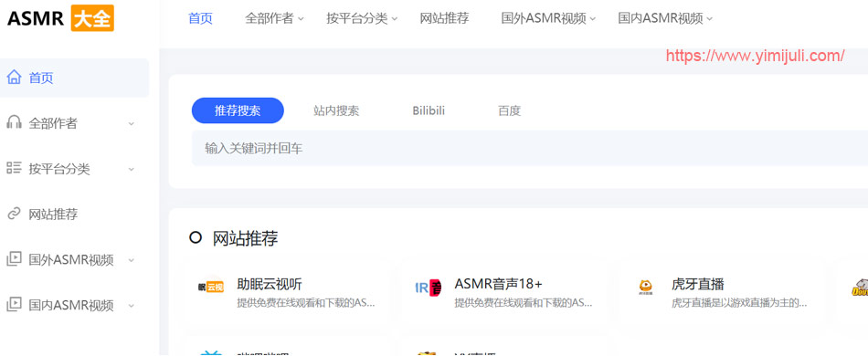Go to 首页 in top navigation

200,18
